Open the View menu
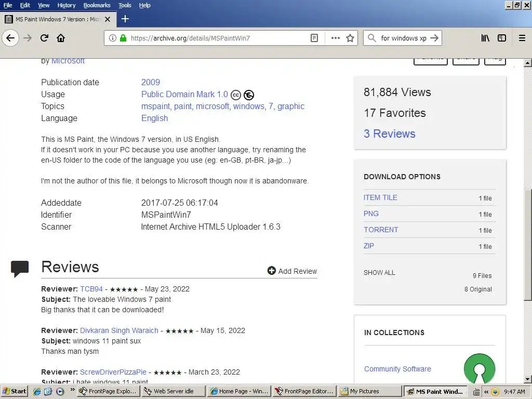 pos(44,5)
